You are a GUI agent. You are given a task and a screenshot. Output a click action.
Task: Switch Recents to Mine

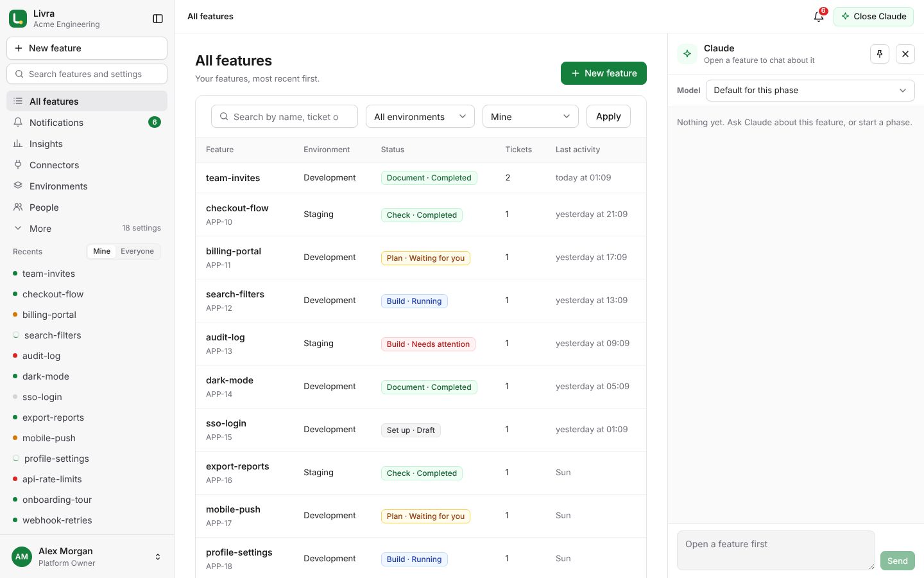point(101,252)
